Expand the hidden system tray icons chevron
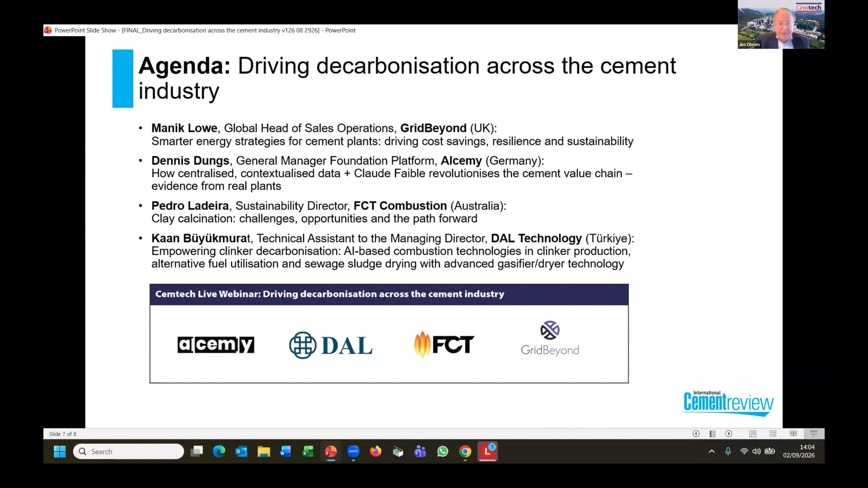The height and width of the screenshot is (488, 868). coord(712,451)
